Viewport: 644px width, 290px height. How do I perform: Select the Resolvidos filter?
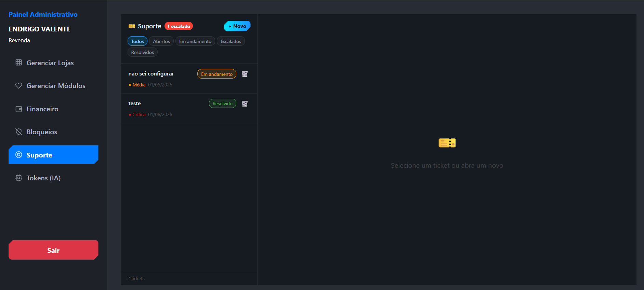tap(143, 52)
